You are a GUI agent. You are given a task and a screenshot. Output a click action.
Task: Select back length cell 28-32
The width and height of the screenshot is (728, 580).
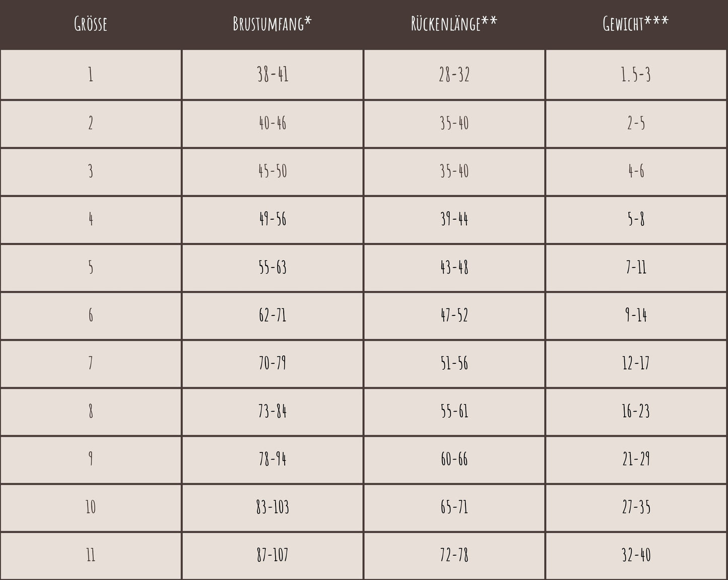tap(454, 75)
